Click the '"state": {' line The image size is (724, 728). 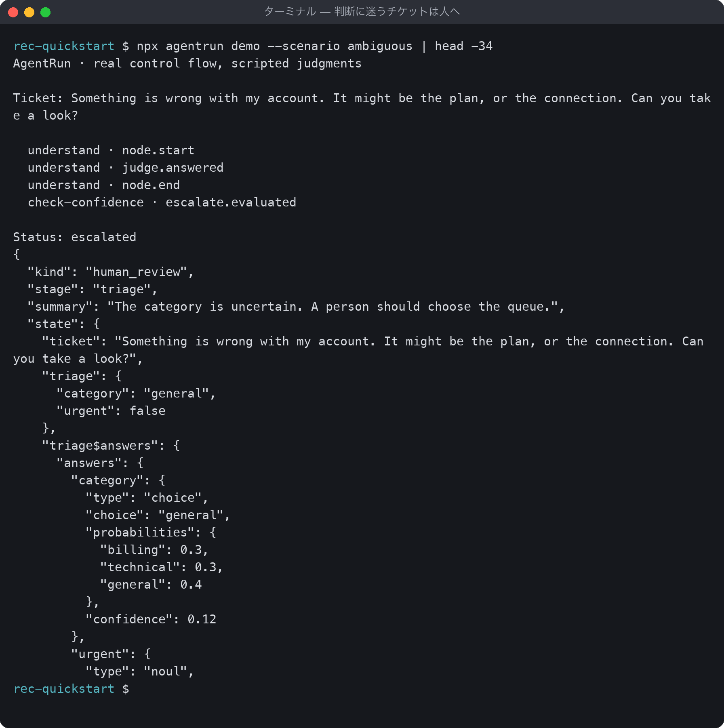(x=64, y=324)
